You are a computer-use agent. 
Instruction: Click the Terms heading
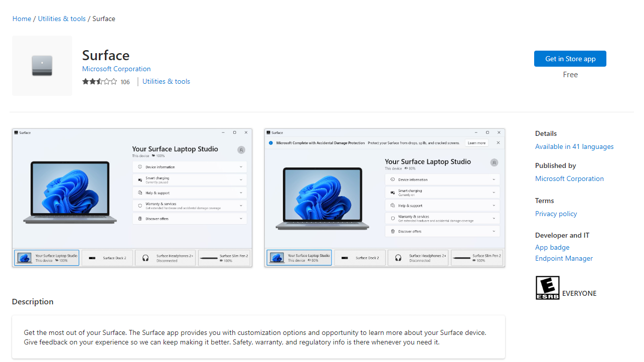(x=544, y=201)
